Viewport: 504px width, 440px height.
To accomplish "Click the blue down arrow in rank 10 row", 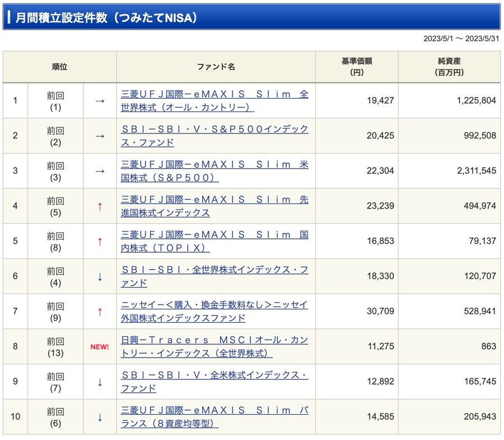I will (x=100, y=417).
